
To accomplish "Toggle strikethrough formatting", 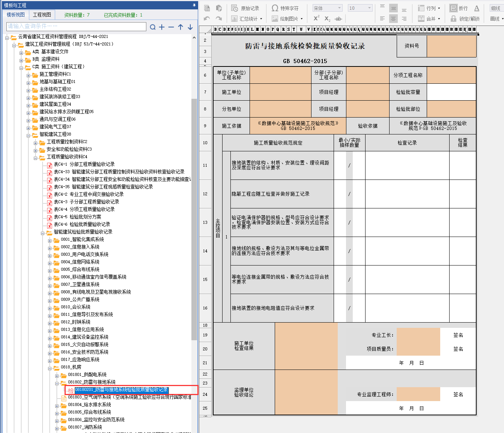I will [x=338, y=18].
